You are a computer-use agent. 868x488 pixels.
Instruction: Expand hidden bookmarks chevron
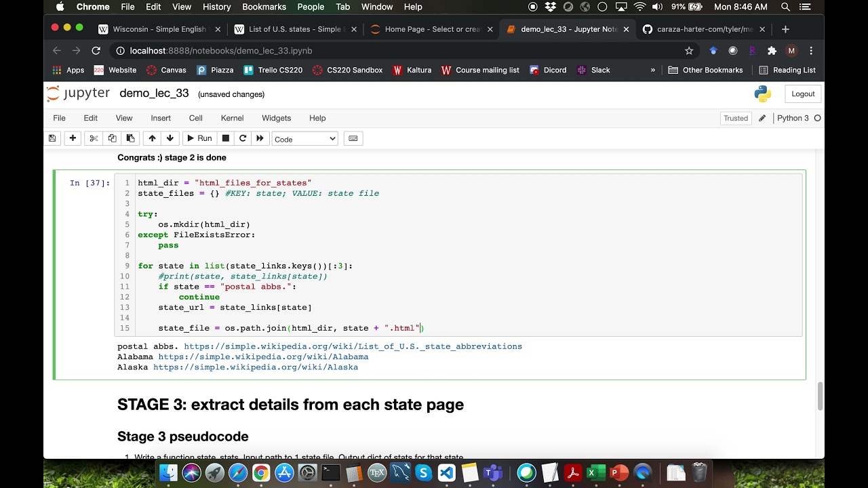point(653,70)
